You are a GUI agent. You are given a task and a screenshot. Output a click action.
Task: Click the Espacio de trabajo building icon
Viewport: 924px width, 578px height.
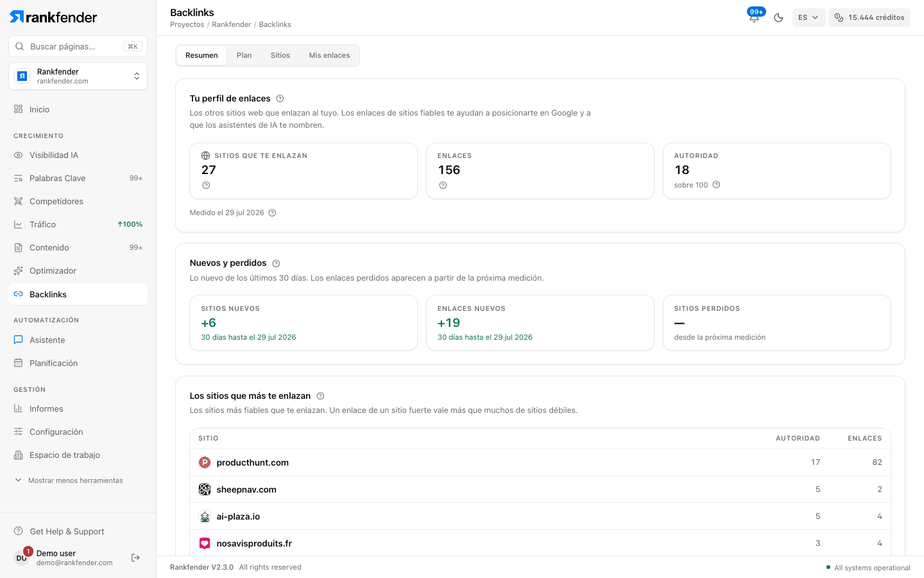pos(19,455)
